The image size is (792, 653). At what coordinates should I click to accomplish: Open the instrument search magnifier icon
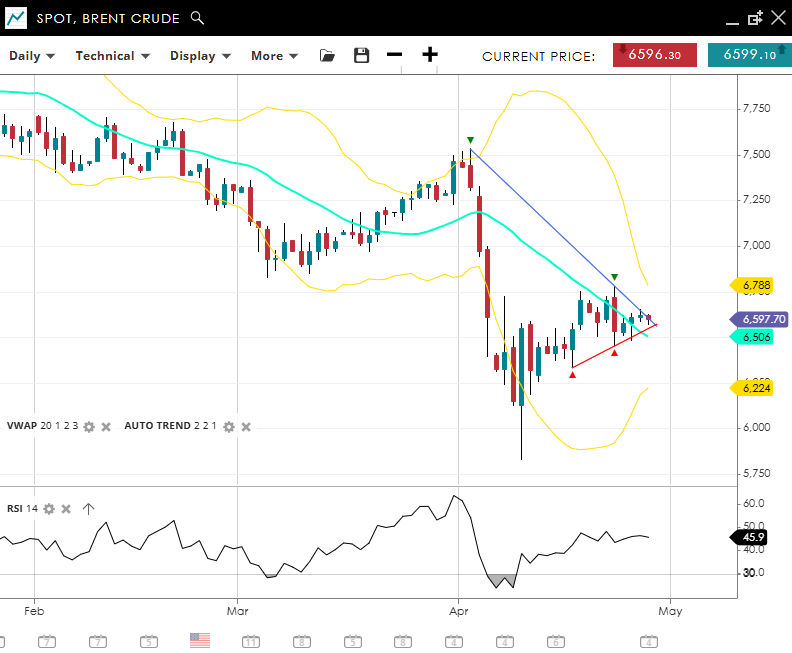[x=197, y=18]
